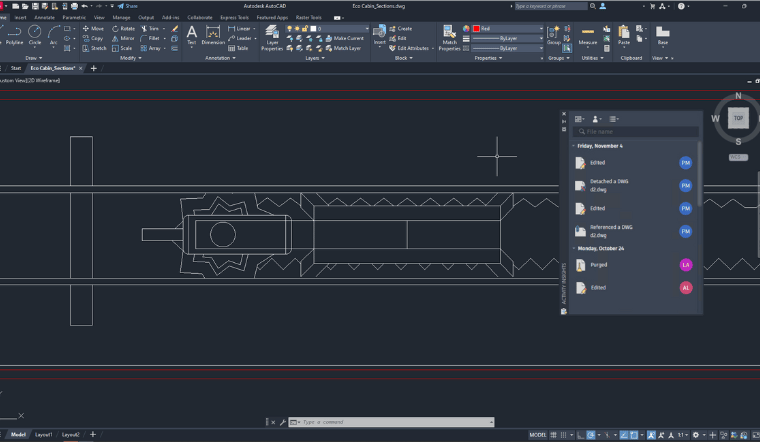Activate the Mirror tool
The height and width of the screenshot is (442, 760).
click(x=123, y=38)
